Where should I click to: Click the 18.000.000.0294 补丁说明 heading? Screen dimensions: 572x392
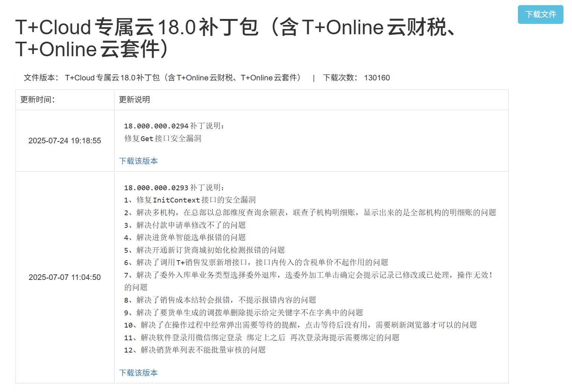(174, 126)
